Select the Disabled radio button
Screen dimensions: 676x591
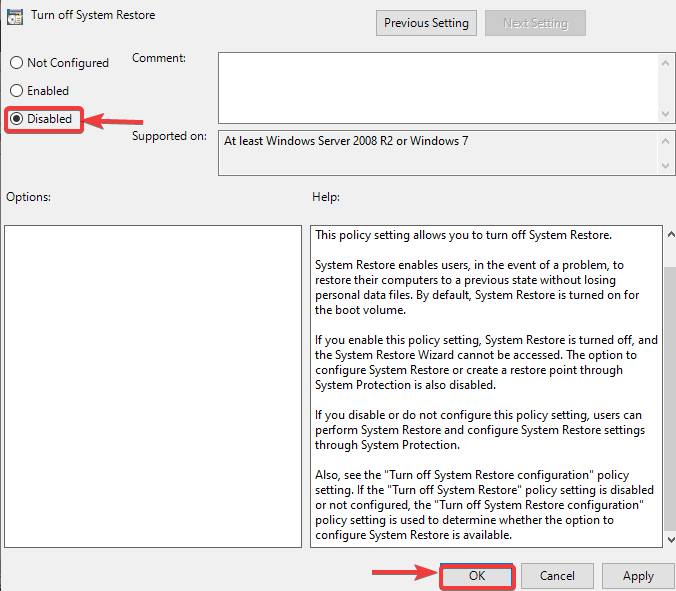[16, 119]
